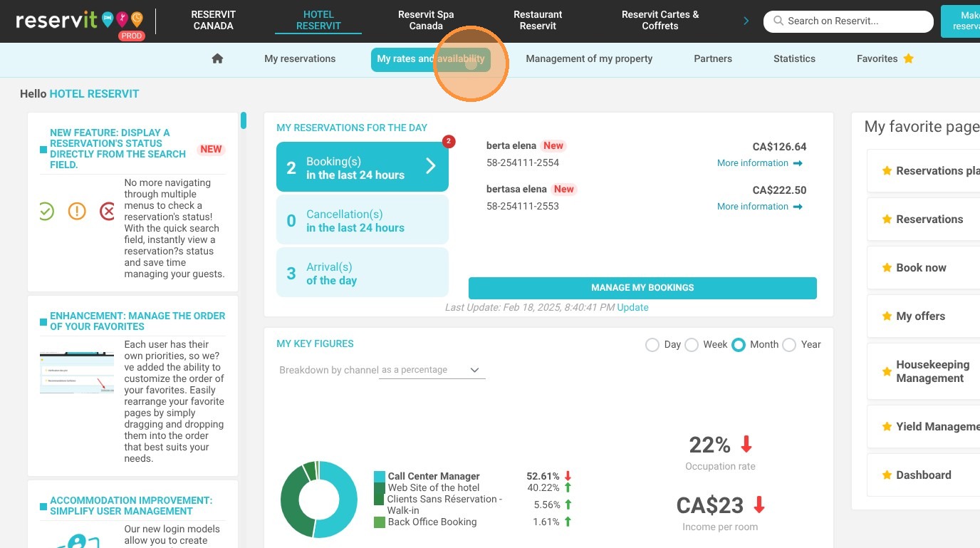This screenshot has width=980, height=548.
Task: Click the star icon beside Dashboard
Action: pyautogui.click(x=887, y=475)
